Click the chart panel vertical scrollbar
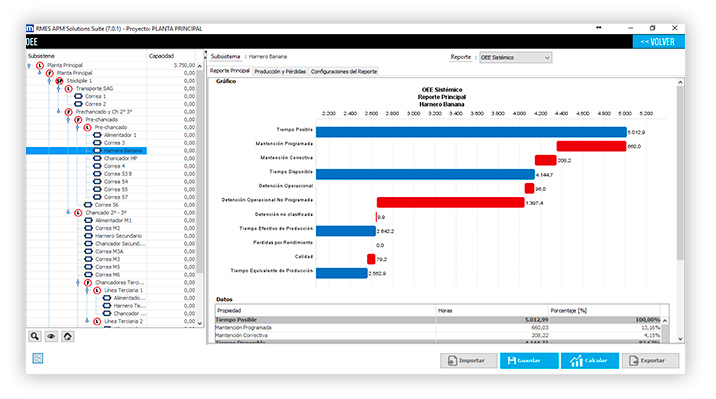The width and height of the screenshot is (716, 399). [x=680, y=173]
